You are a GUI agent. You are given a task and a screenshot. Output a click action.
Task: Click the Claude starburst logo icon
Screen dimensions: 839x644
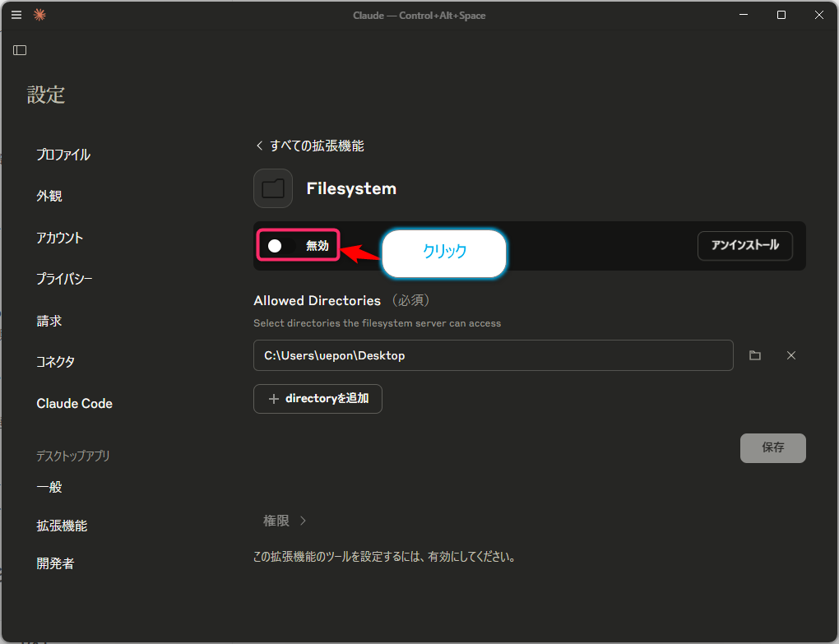click(x=39, y=15)
